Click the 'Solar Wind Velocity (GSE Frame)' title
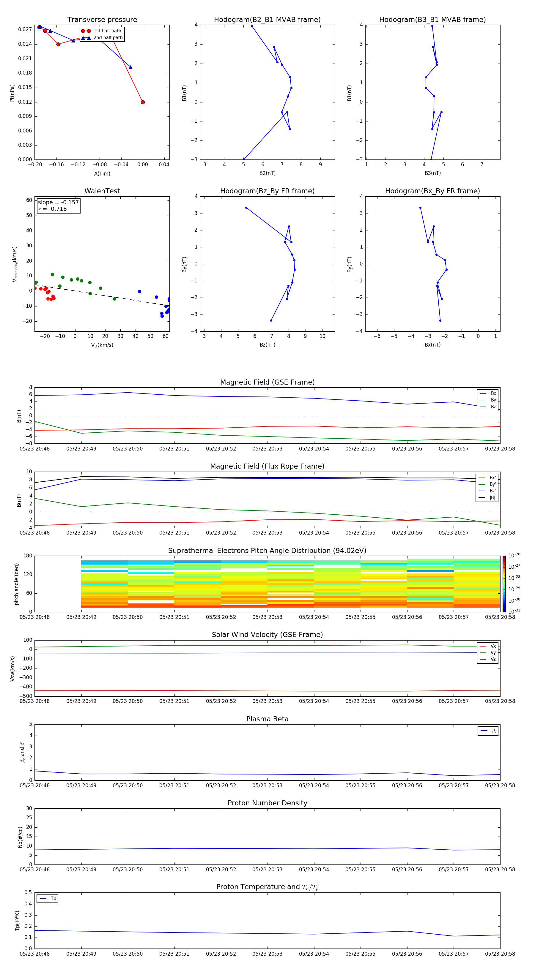The height and width of the screenshot is (980, 535). coord(267,635)
